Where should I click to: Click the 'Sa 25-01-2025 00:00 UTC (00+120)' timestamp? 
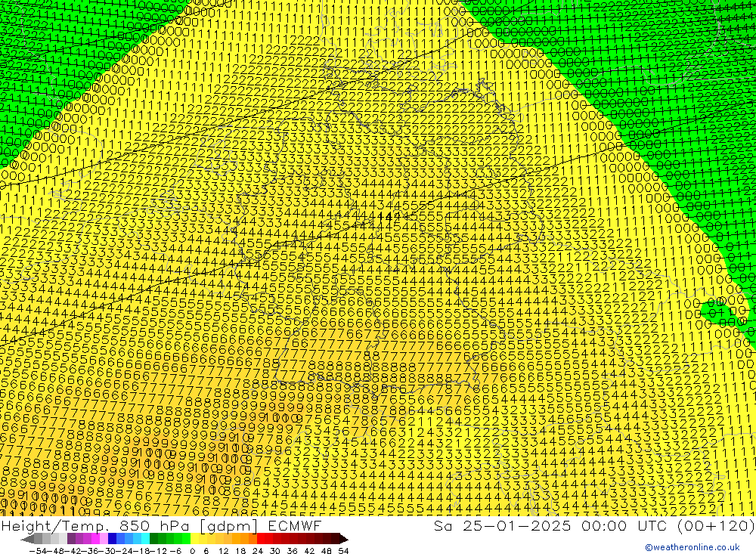point(594,525)
